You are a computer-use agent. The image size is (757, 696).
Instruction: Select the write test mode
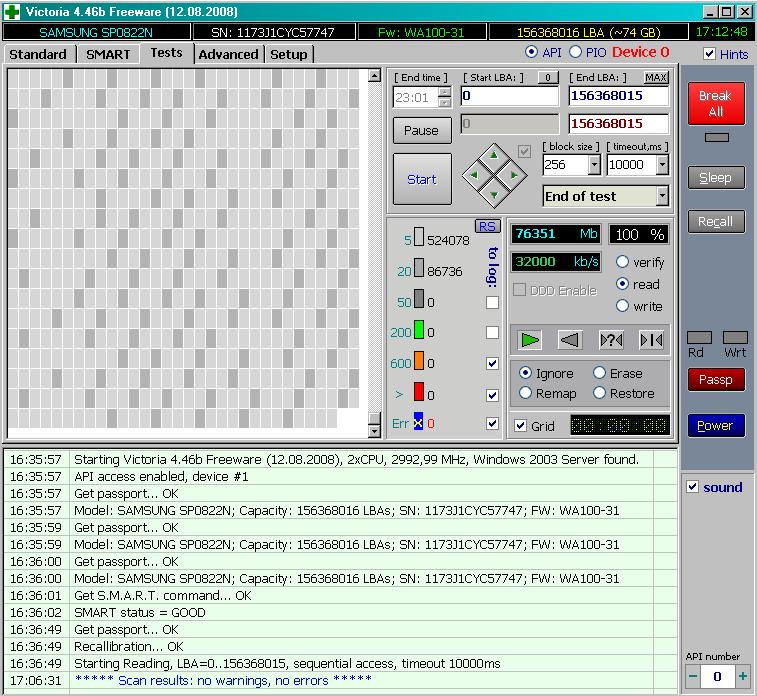point(622,306)
